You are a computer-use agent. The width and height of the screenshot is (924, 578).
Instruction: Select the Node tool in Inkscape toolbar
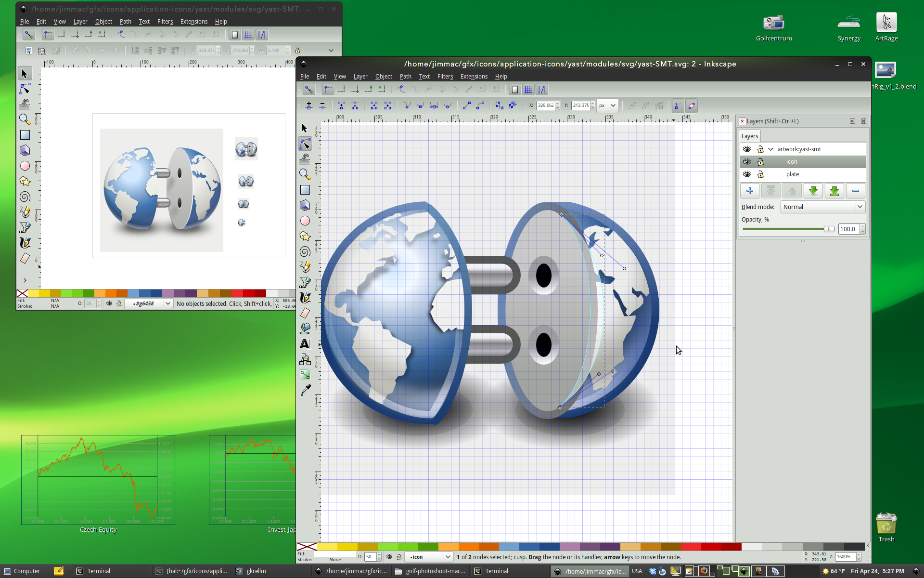point(305,142)
